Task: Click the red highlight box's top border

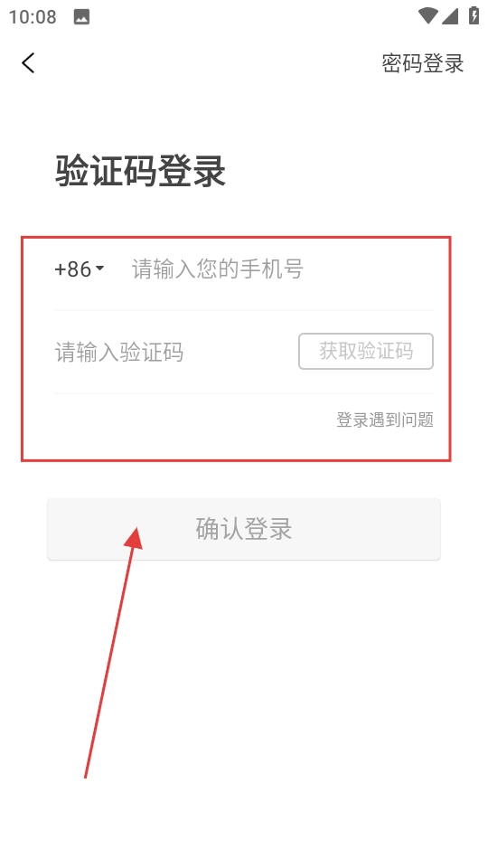Action: tap(236, 238)
